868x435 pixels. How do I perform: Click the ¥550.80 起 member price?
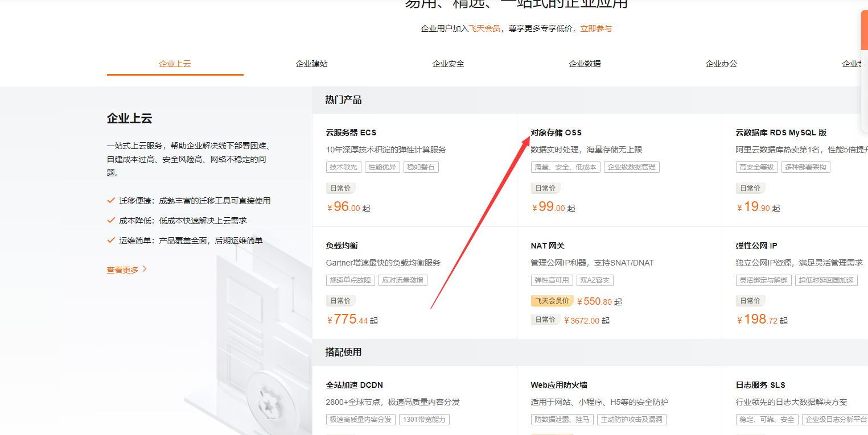599,301
